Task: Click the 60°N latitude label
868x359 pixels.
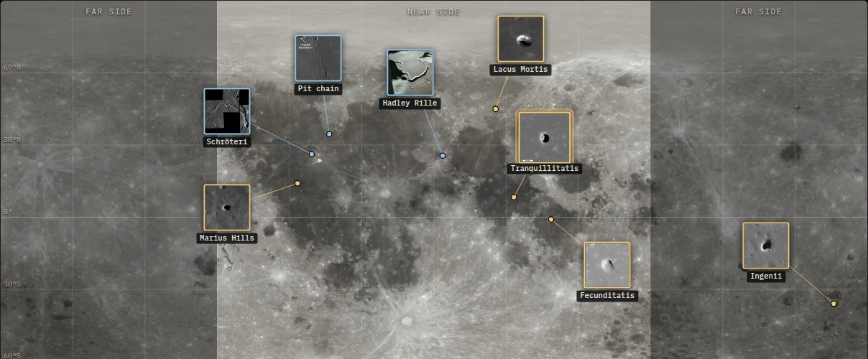Action: (12, 67)
